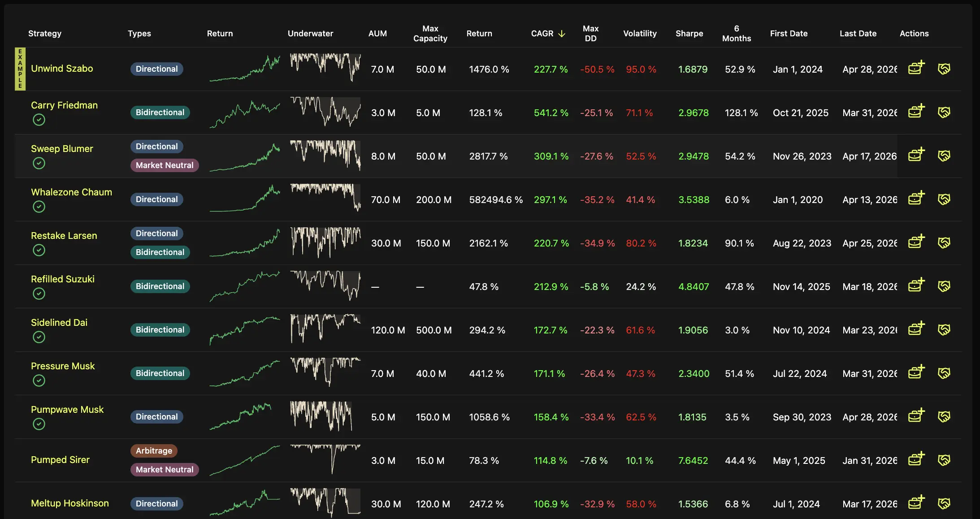The height and width of the screenshot is (519, 980).
Task: Click the handshake icon for Refilled Suzuki
Action: (944, 286)
